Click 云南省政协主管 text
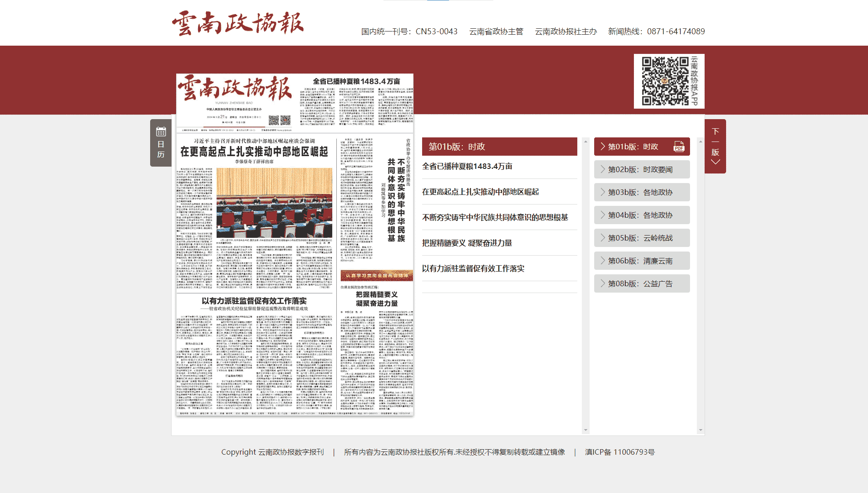Viewport: 868px width, 493px height. click(x=496, y=31)
